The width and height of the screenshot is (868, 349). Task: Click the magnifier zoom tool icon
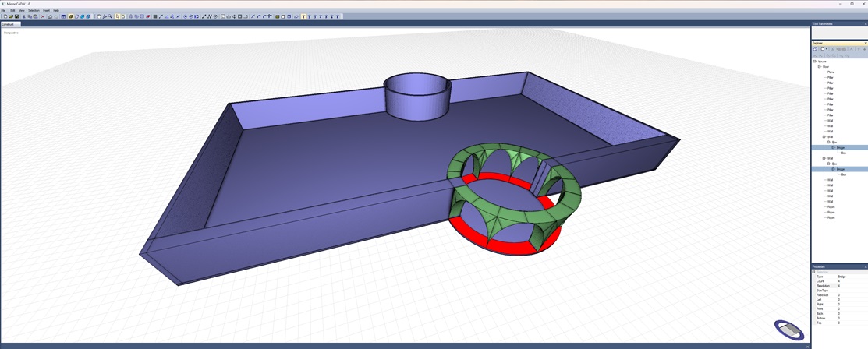(111, 16)
